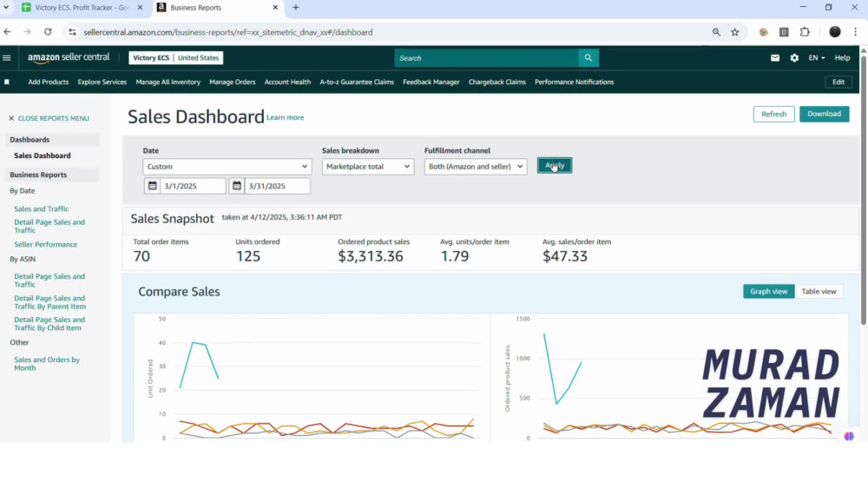Open Detail Page Sales and Traffic By Parent Item

(x=49, y=301)
